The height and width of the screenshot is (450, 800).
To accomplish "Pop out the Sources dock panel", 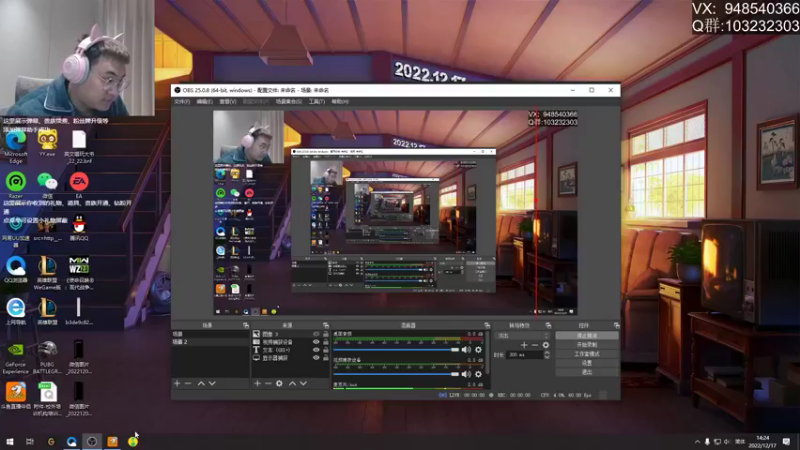I will pos(326,325).
